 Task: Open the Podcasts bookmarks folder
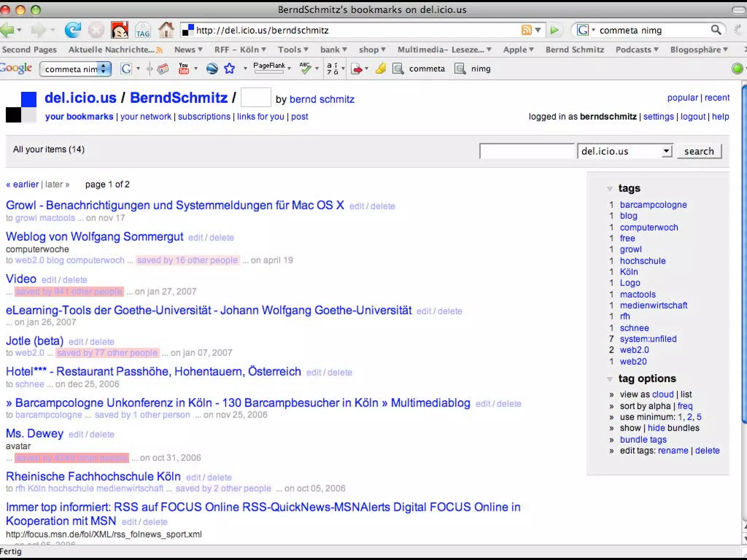(x=636, y=50)
